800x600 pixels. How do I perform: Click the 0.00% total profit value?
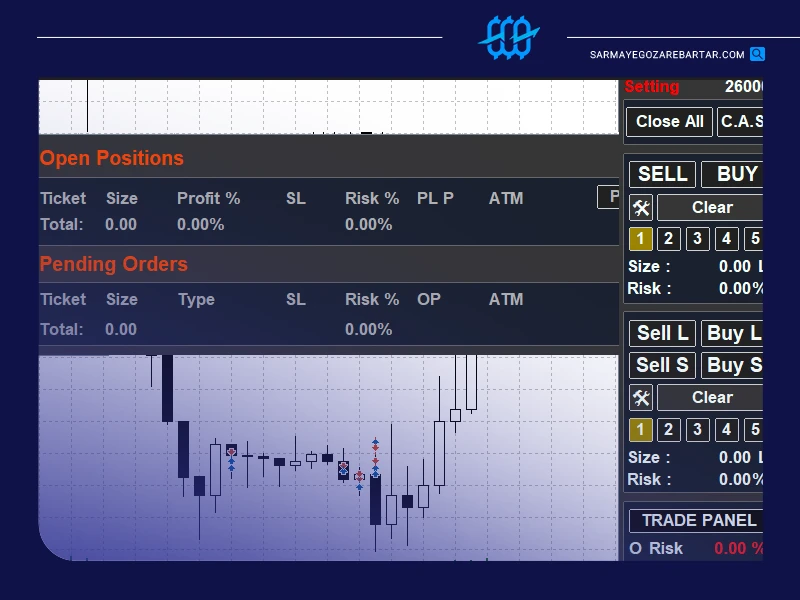coord(201,224)
